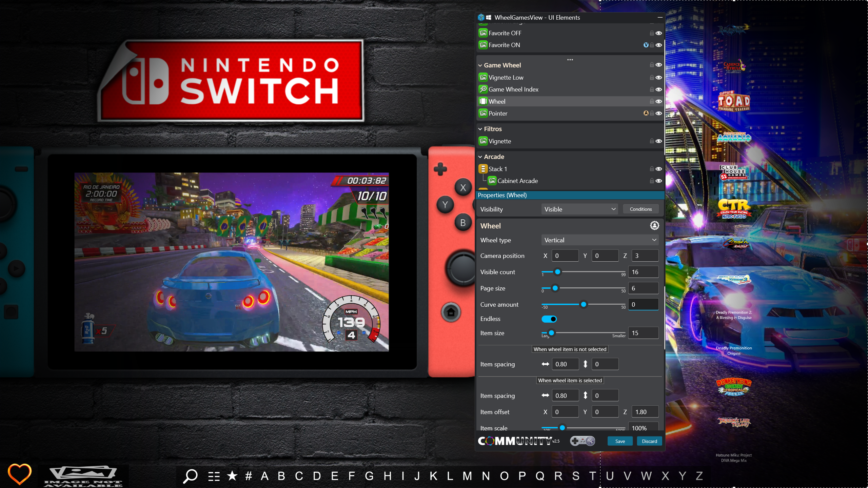
Task: Click the Vignette image icon under Filtros
Action: 483,141
